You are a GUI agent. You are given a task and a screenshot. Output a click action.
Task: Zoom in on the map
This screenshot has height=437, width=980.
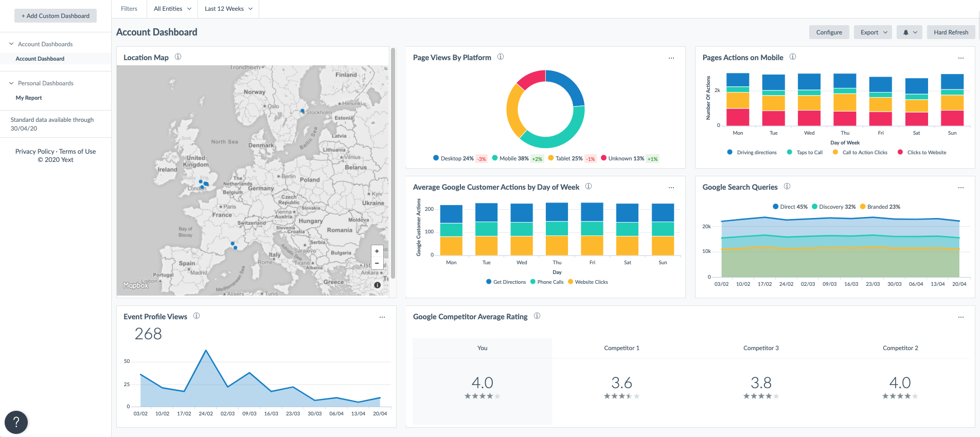[377, 251]
